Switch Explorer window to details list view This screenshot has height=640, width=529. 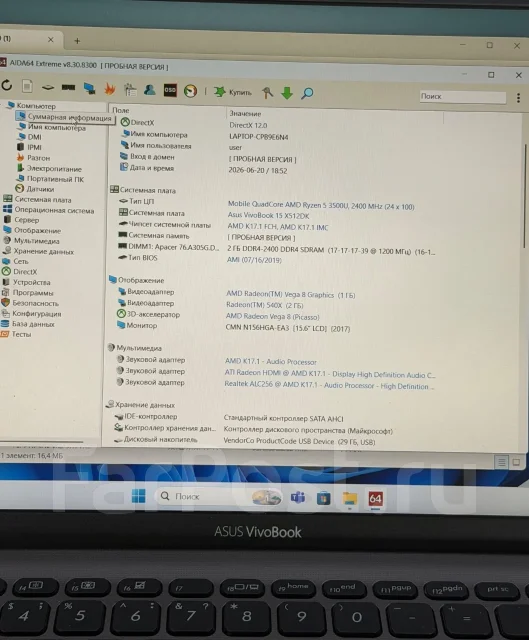click(x=501, y=462)
